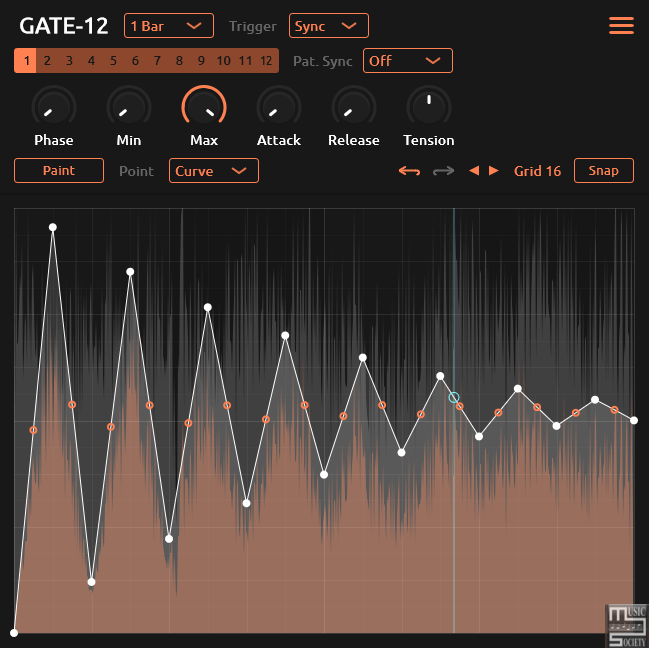649x648 pixels.
Task: Click the Release knob
Action: [353, 107]
